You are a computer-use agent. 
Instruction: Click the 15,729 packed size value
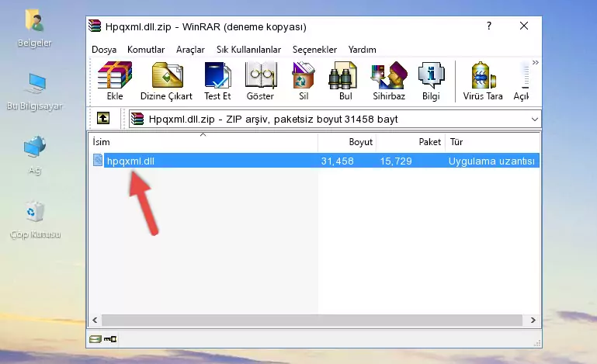pyautogui.click(x=396, y=161)
